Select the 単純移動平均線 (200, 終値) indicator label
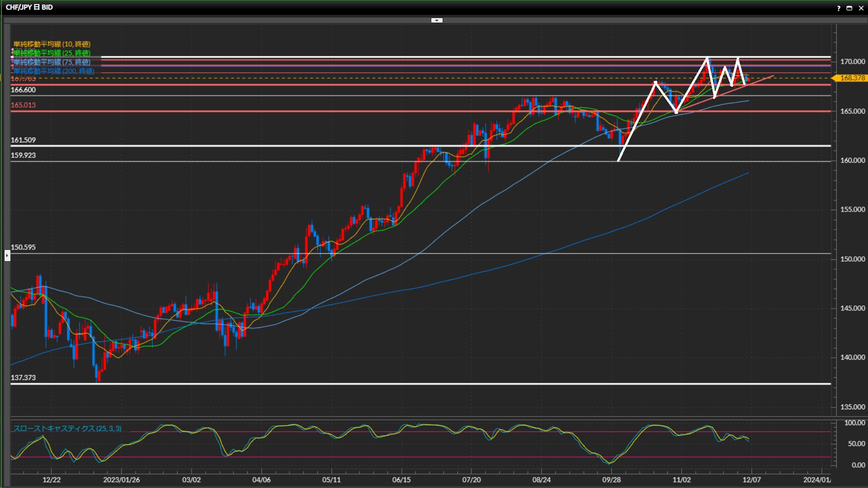The image size is (868, 488). (54, 71)
